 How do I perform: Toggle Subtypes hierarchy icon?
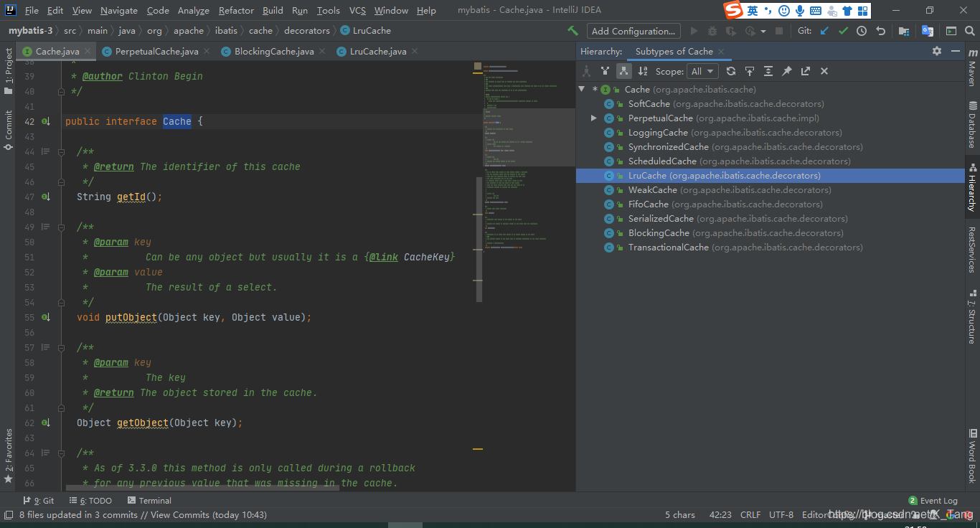click(624, 71)
